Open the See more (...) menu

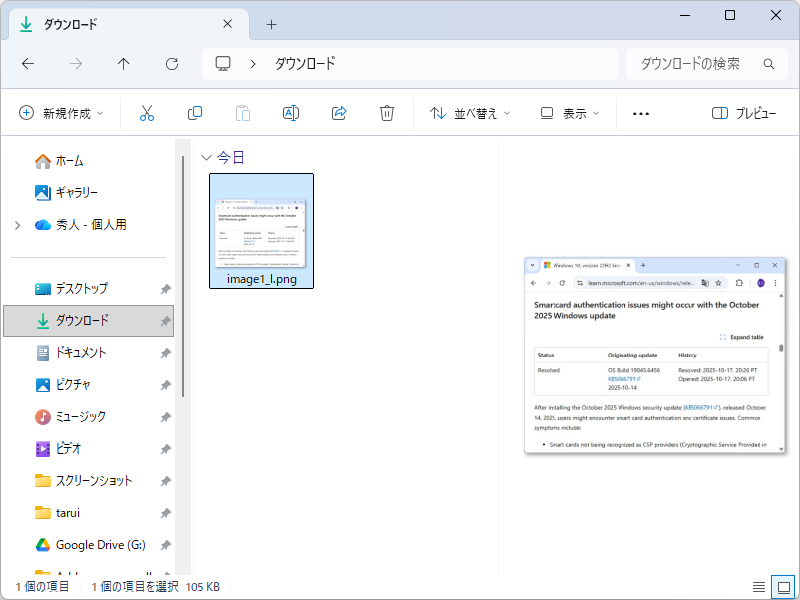(x=640, y=112)
